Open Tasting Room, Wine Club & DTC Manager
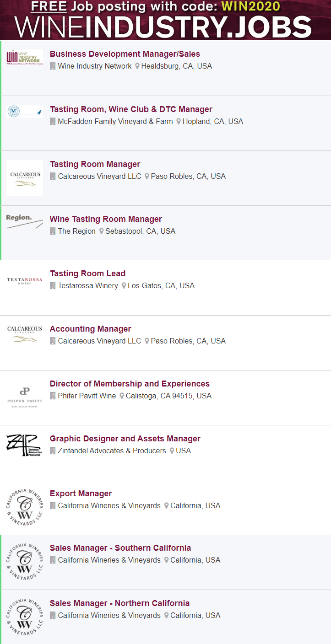 tap(131, 109)
